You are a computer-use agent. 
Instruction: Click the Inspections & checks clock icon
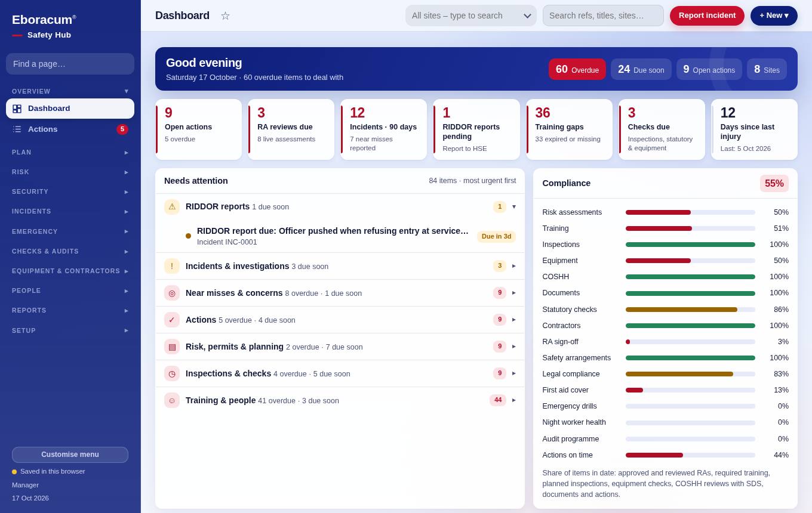172,373
